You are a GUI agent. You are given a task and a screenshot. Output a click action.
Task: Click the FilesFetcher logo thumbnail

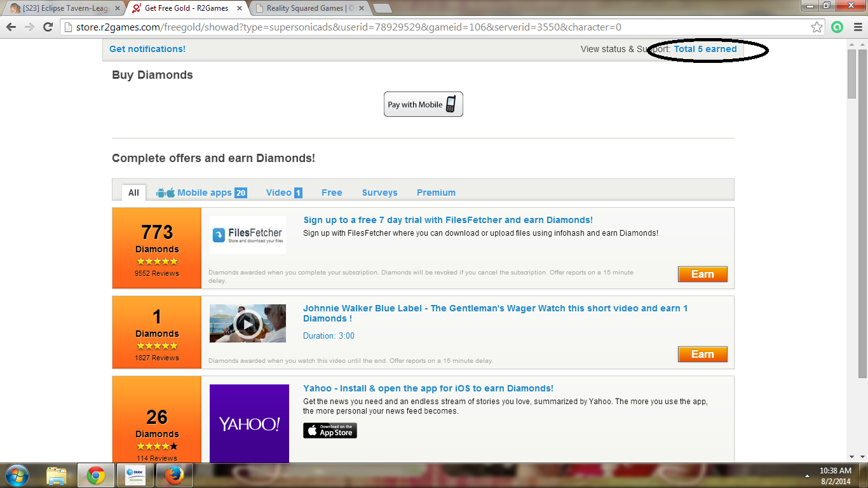[x=247, y=235]
